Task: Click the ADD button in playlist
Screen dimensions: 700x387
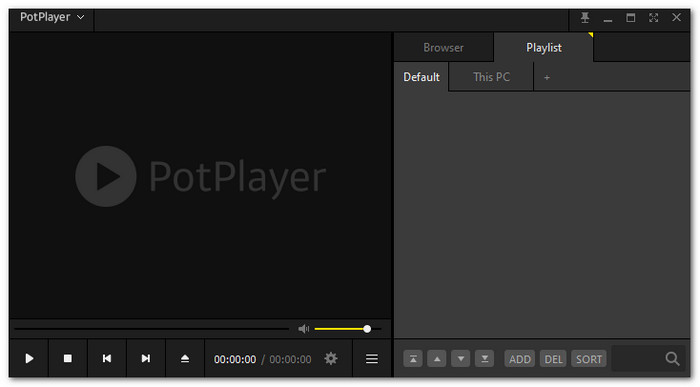Action: (520, 359)
